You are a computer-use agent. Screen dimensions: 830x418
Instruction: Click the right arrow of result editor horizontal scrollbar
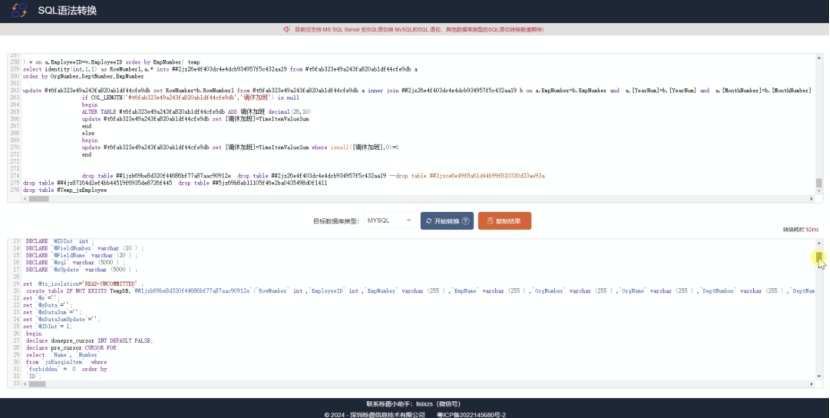[811, 384]
